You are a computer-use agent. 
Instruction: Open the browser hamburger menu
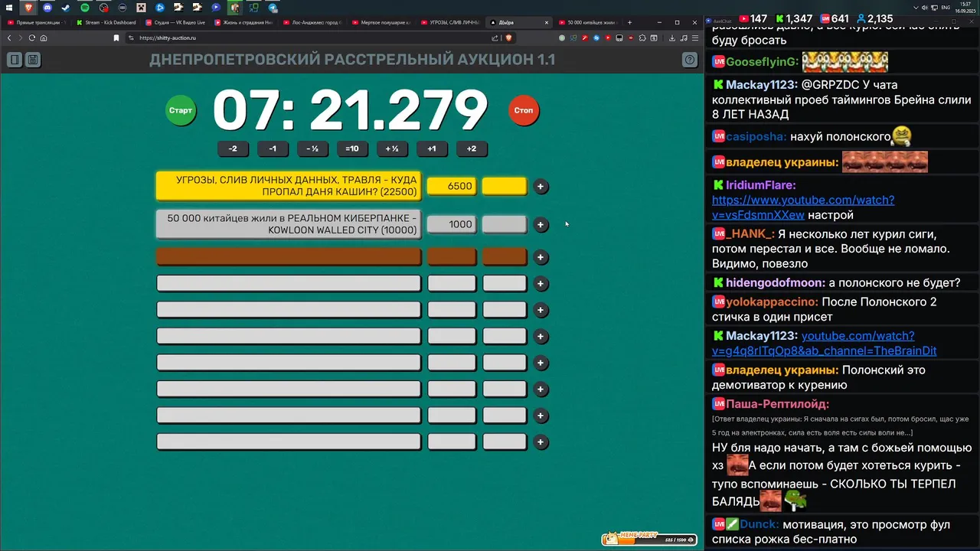[x=694, y=37]
